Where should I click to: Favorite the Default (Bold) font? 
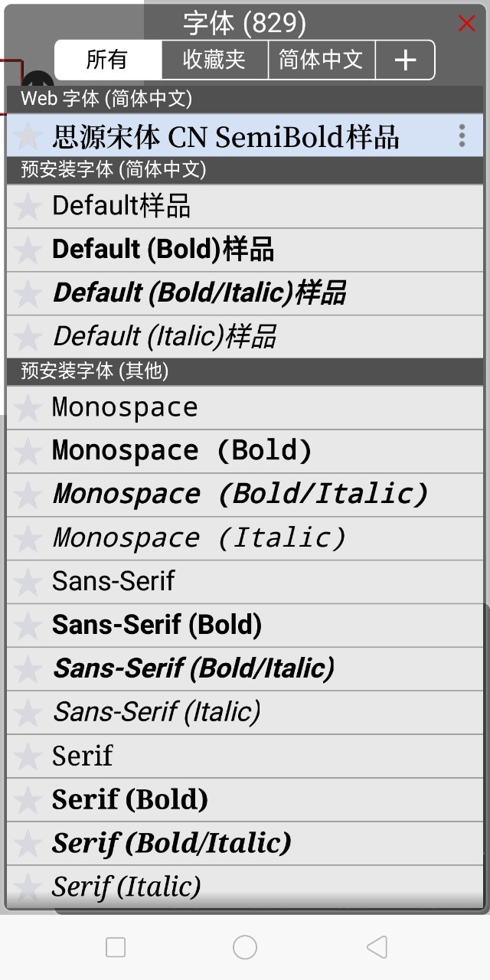[28, 250]
